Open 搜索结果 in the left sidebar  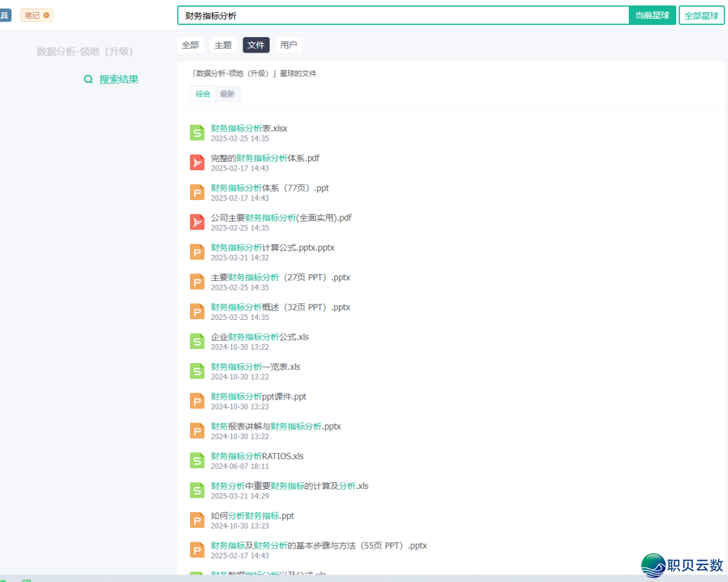pyautogui.click(x=111, y=79)
